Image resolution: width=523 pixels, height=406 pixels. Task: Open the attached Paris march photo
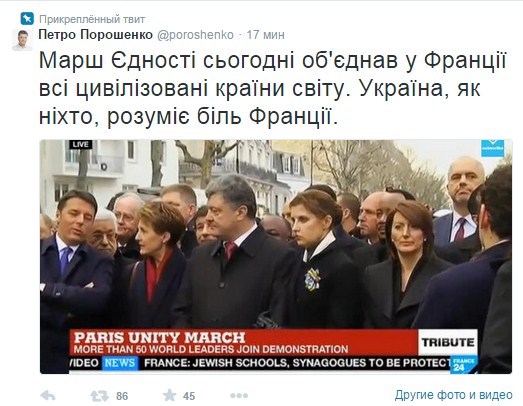click(x=276, y=257)
